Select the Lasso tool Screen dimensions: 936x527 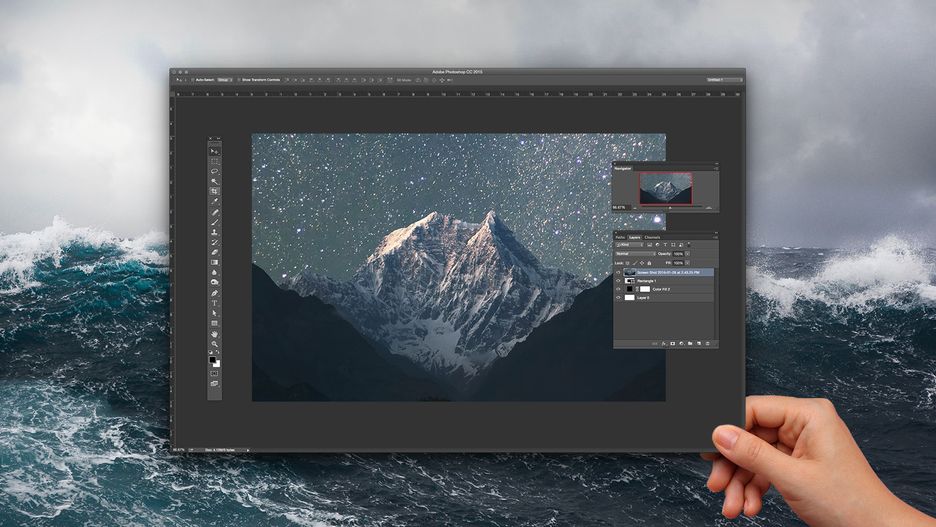coord(214,171)
